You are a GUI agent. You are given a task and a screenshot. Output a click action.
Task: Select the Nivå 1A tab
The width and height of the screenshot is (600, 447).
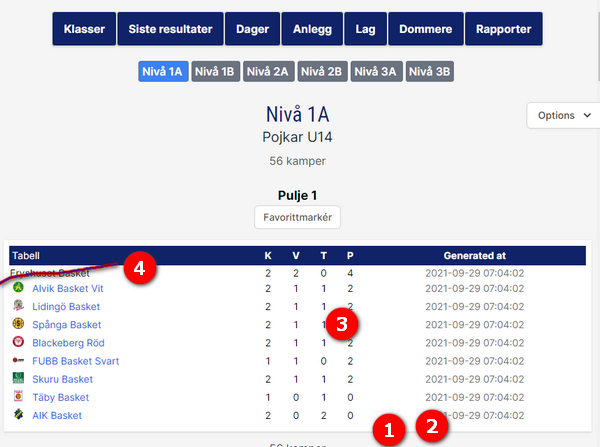tap(163, 71)
